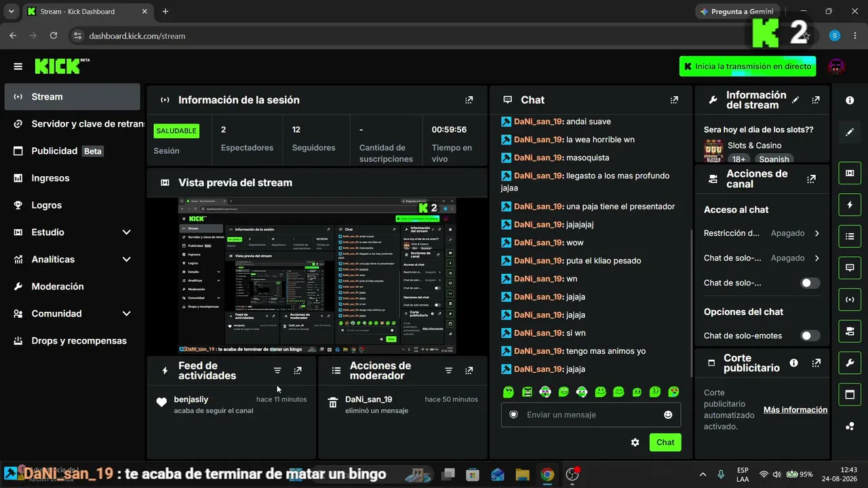Click the pencil icon in the right rail
This screenshot has width=868, height=488.
coord(850,132)
